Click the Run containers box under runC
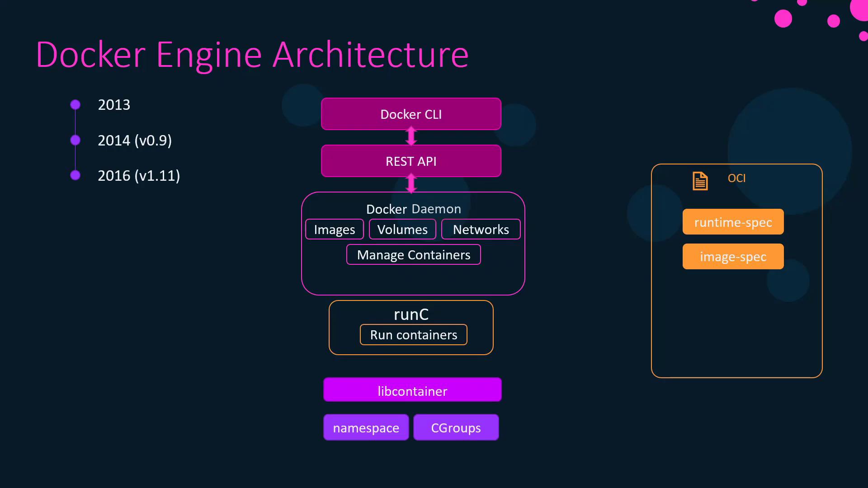The image size is (868, 488). click(x=413, y=335)
